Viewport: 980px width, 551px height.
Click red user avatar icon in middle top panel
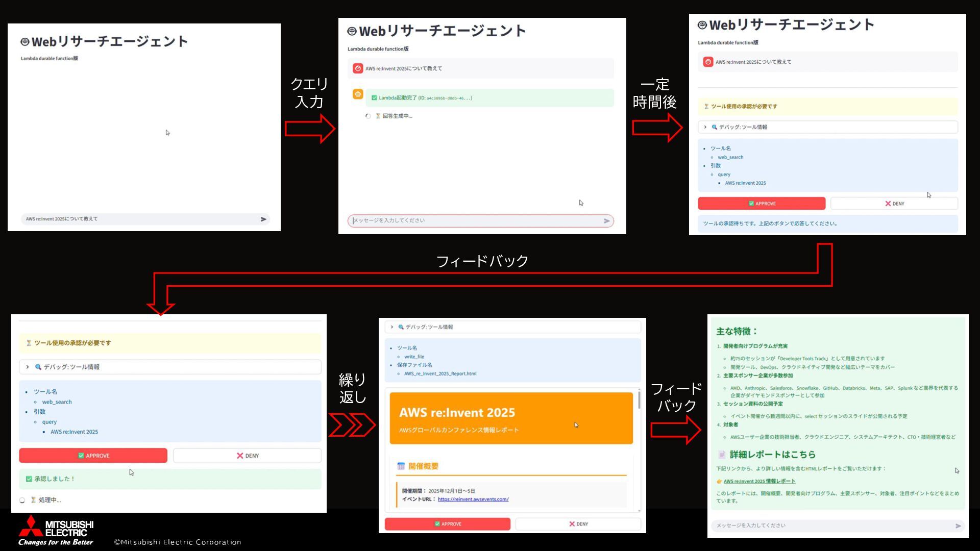[358, 68]
